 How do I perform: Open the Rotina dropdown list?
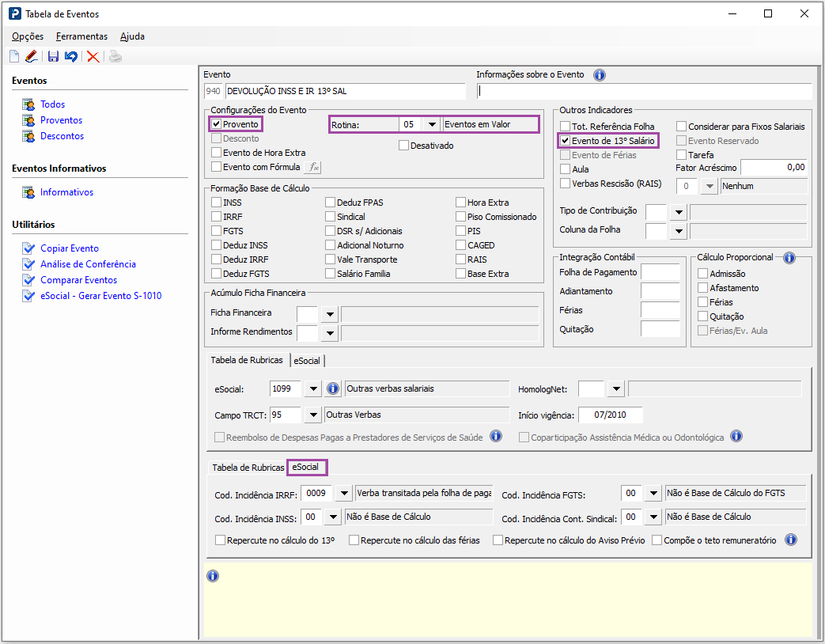[431, 124]
